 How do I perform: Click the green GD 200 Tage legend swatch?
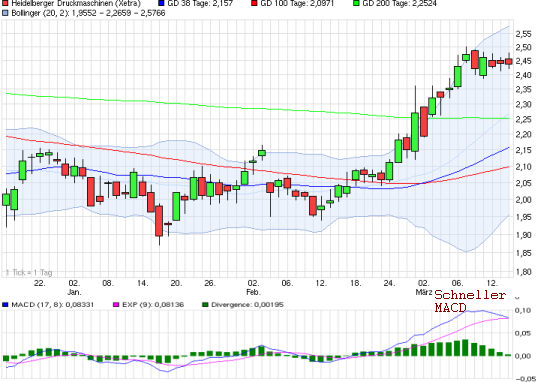tap(356, 3)
